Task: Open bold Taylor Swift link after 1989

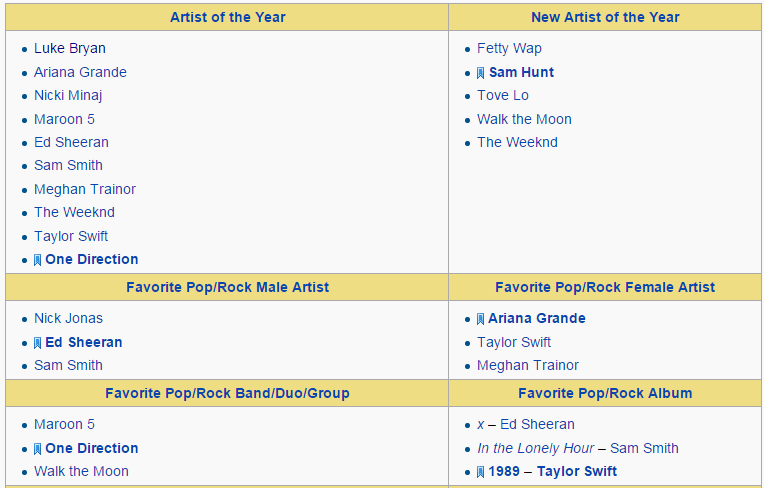Action: pyautogui.click(x=576, y=471)
